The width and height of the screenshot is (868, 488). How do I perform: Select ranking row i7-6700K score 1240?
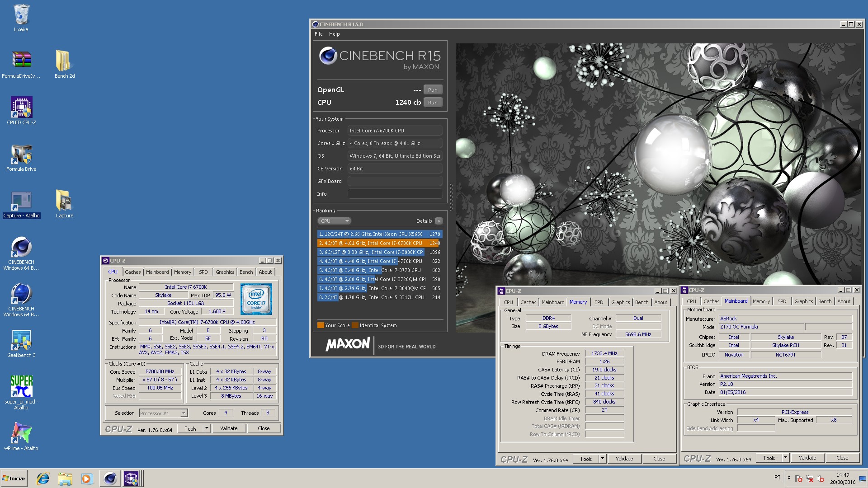coord(380,243)
